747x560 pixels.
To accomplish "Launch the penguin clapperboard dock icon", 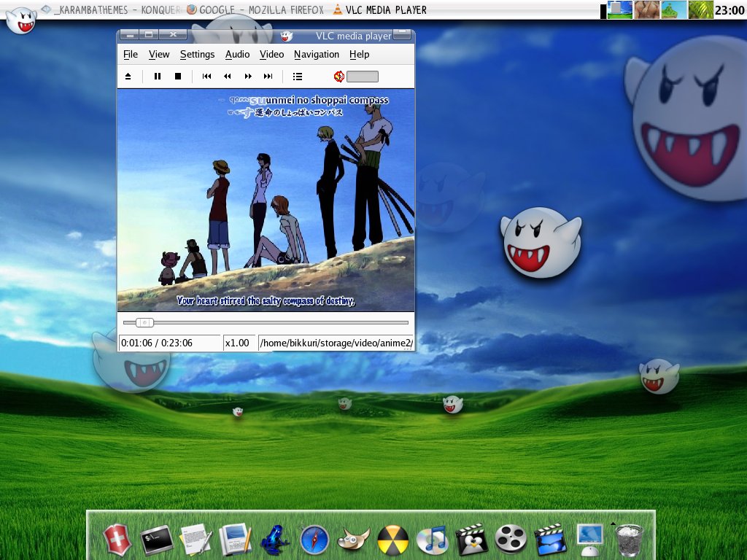I will coord(471,540).
